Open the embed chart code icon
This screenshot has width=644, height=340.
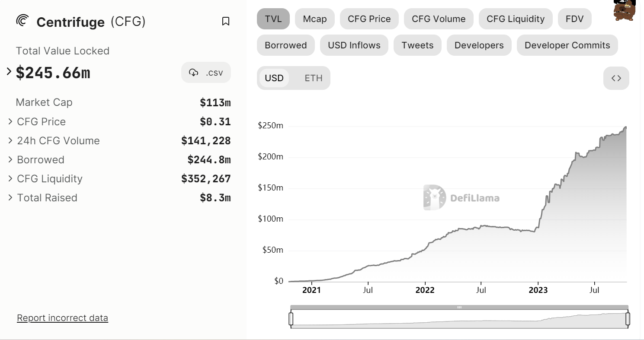(x=616, y=78)
